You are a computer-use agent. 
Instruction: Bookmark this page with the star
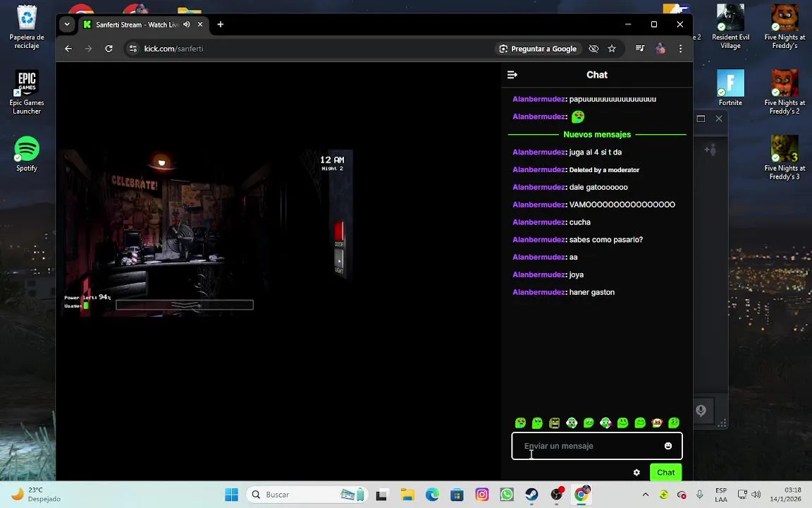coord(612,49)
